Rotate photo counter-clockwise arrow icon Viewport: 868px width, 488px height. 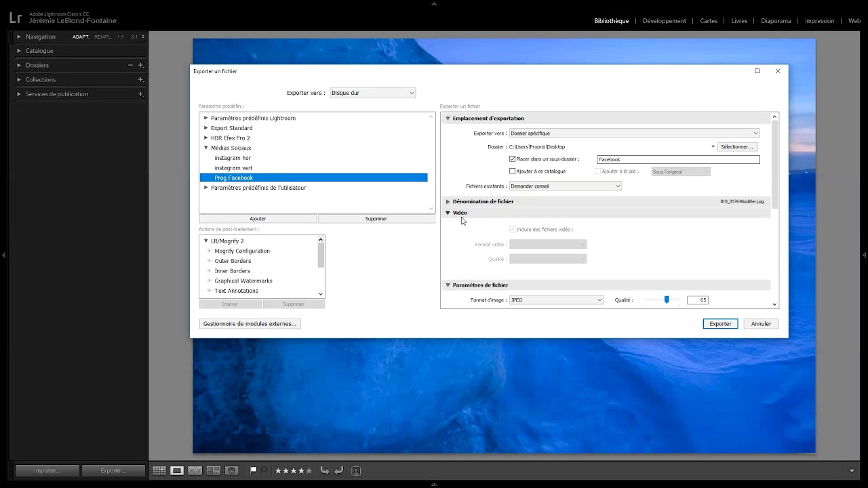click(x=325, y=470)
